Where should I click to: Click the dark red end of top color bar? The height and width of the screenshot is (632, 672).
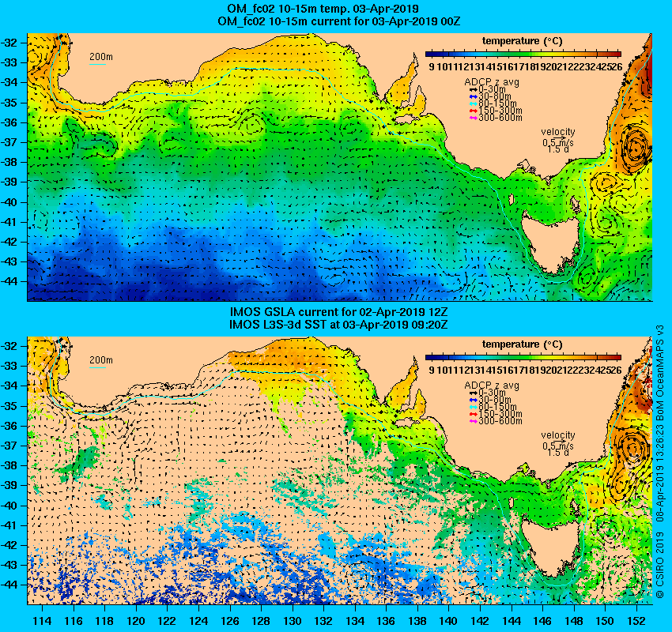617,54
